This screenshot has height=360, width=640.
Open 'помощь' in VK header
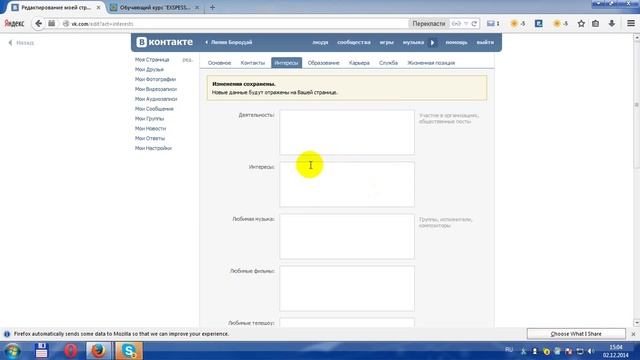pyautogui.click(x=456, y=42)
